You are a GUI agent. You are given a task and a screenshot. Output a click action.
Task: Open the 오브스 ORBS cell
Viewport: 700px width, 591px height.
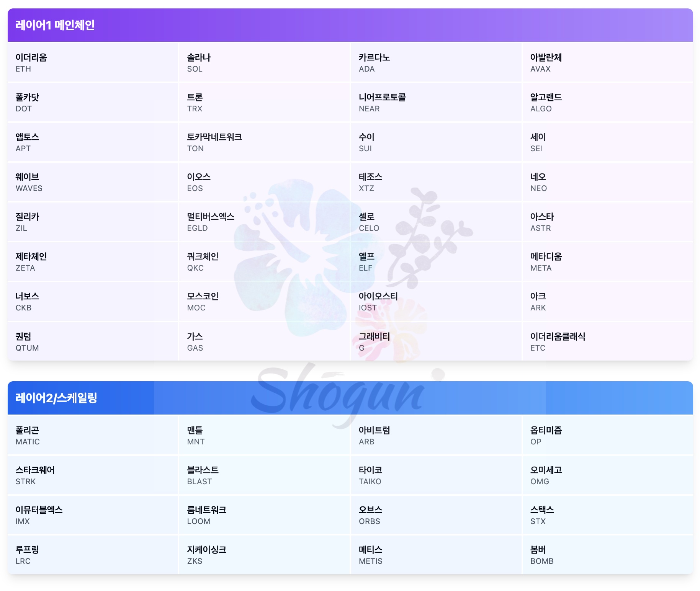point(436,515)
